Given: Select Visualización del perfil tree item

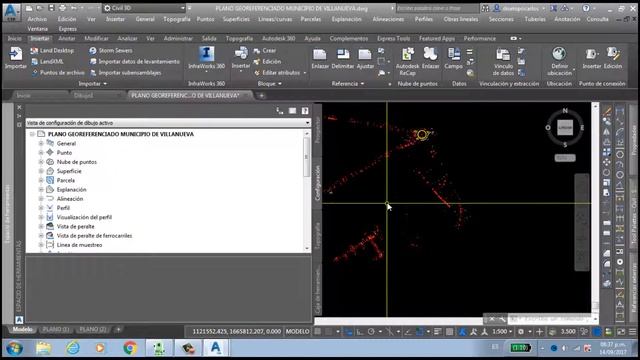Looking at the screenshot, I should tap(84, 217).
